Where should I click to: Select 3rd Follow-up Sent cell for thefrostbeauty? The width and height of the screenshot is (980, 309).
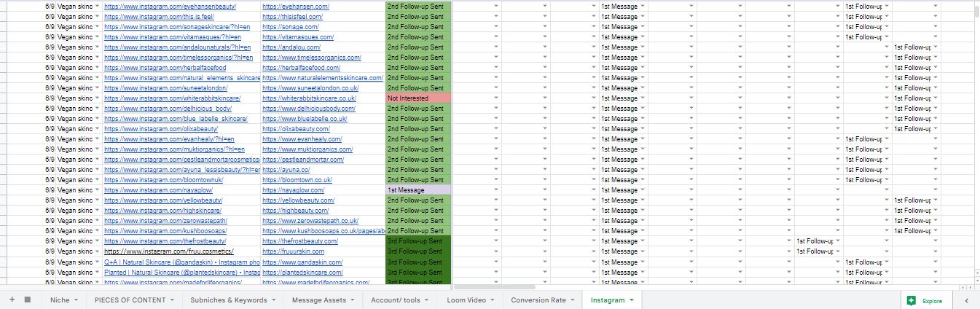[x=418, y=241]
